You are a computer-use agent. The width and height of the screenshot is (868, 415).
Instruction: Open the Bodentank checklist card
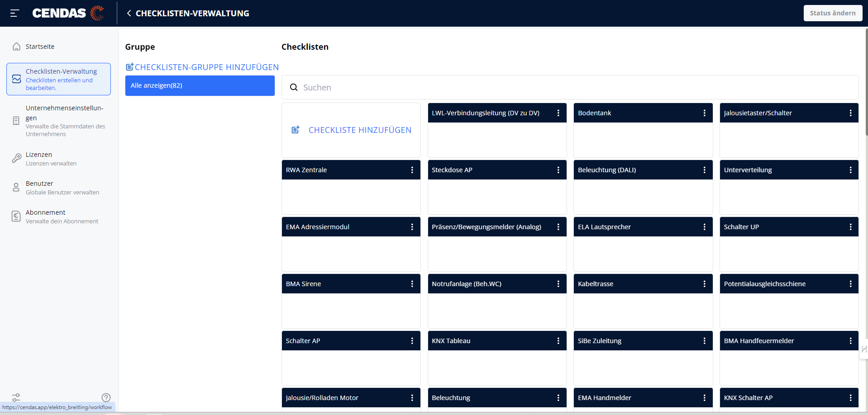(x=643, y=130)
